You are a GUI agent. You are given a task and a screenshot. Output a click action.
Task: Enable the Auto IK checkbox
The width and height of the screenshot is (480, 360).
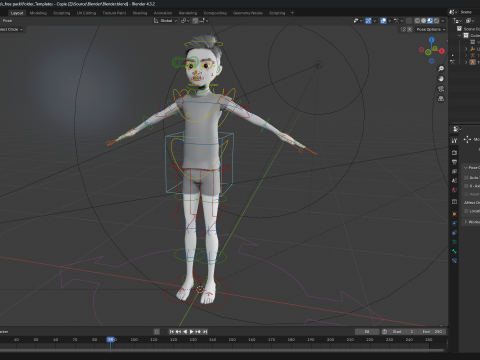(x=467, y=178)
